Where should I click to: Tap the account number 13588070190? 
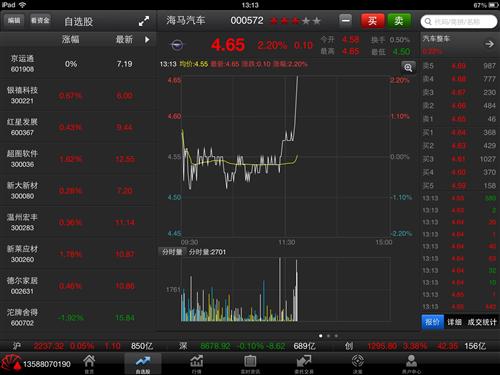click(x=47, y=364)
